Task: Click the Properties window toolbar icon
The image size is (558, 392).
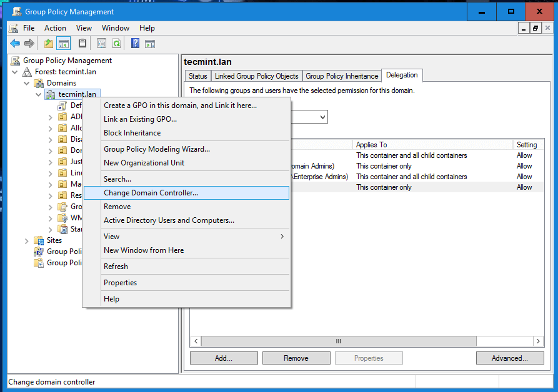Action: [x=101, y=43]
